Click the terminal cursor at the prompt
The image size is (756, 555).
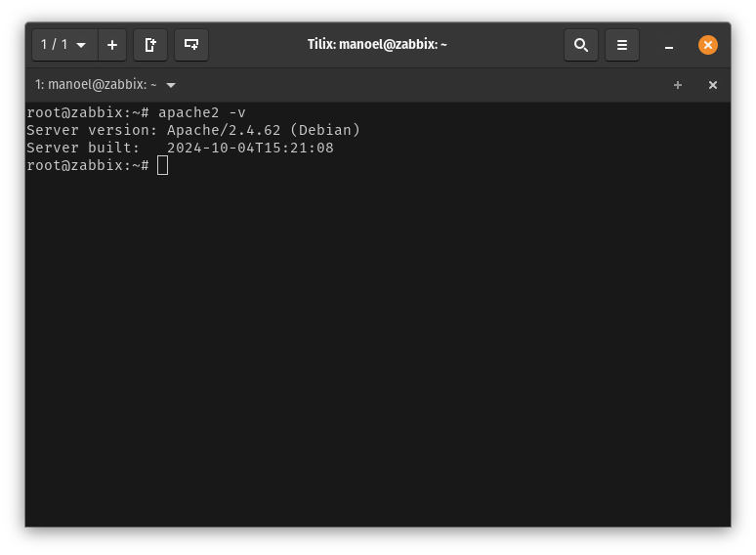click(162, 165)
